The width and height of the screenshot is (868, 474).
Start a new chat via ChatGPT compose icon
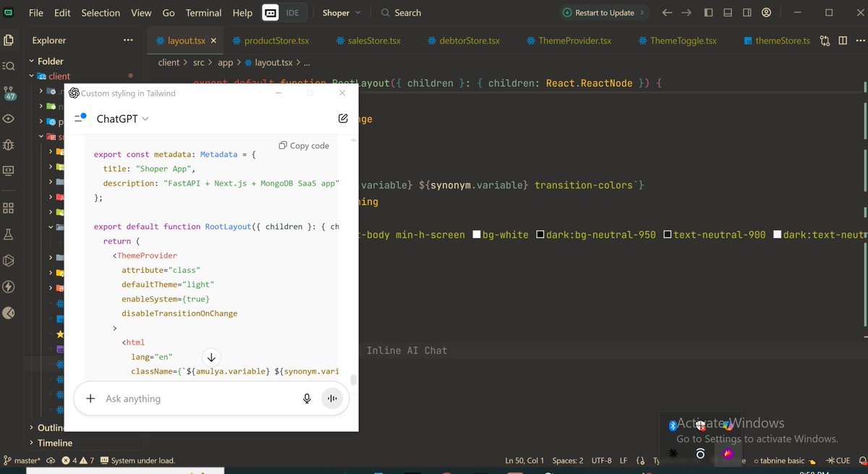(x=344, y=118)
